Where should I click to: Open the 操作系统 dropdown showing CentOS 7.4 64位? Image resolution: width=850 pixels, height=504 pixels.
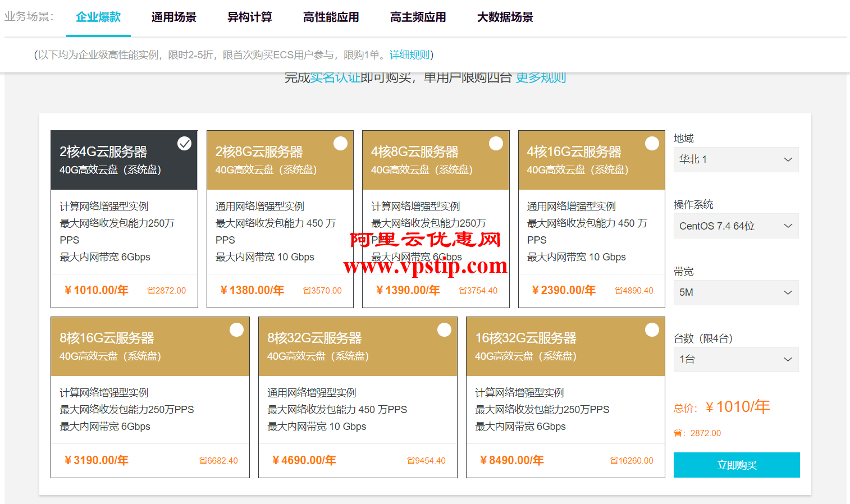click(736, 226)
